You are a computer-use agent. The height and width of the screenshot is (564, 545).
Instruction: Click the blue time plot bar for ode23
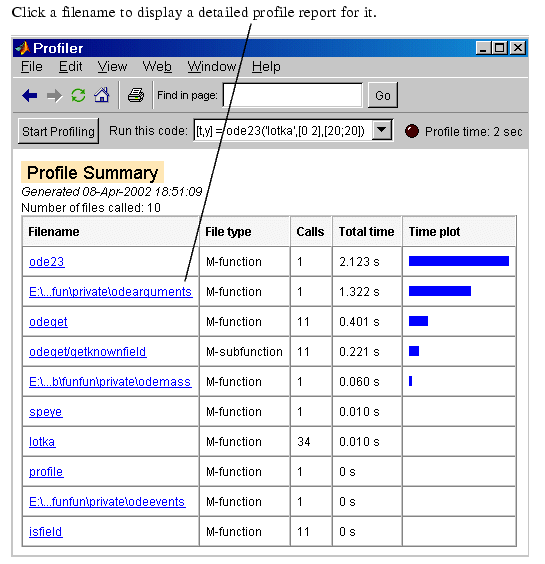[x=459, y=261]
